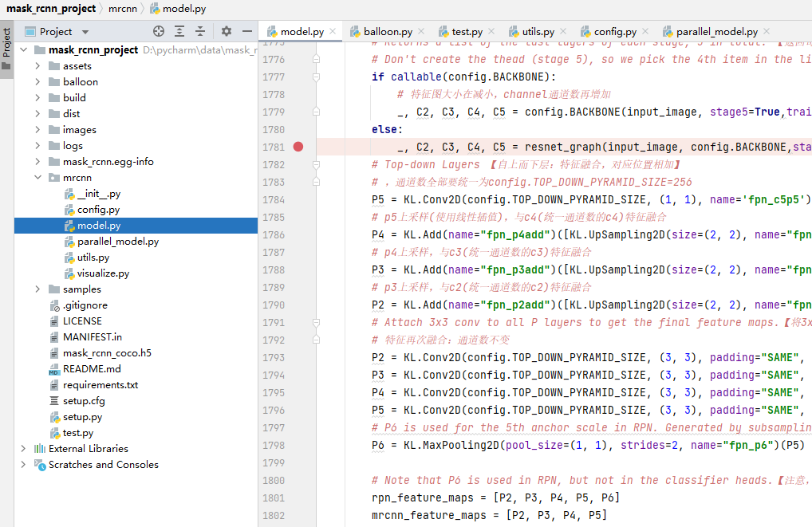Click line number 1798 in the gutter

pyautogui.click(x=274, y=445)
